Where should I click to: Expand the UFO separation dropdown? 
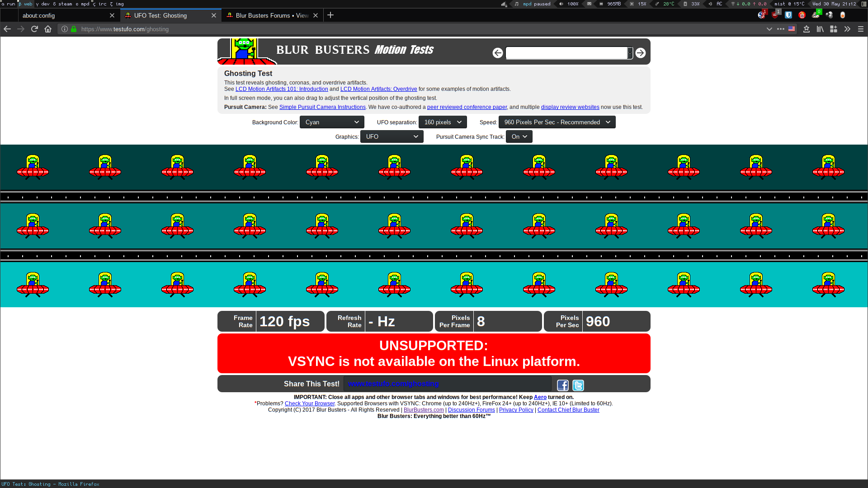click(x=442, y=122)
